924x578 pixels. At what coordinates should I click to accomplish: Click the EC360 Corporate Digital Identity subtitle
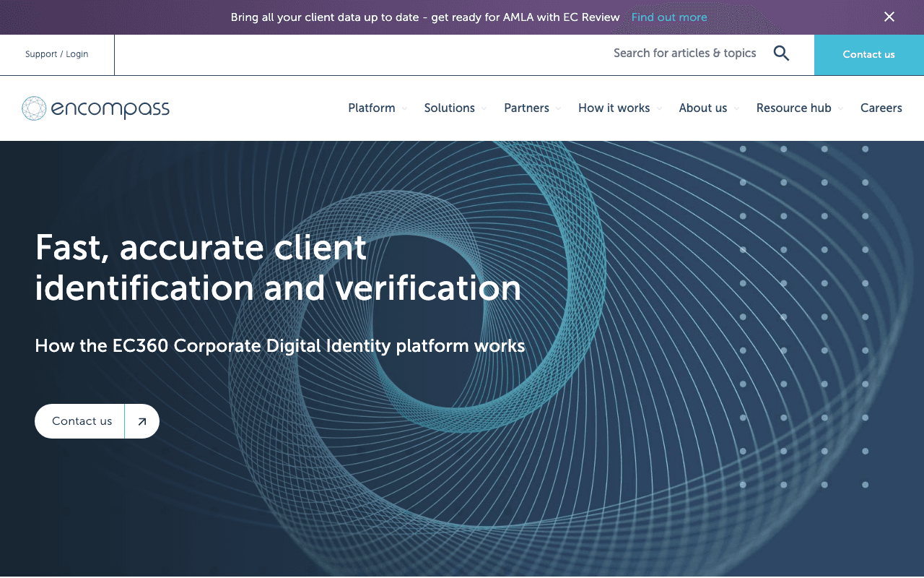click(x=280, y=346)
